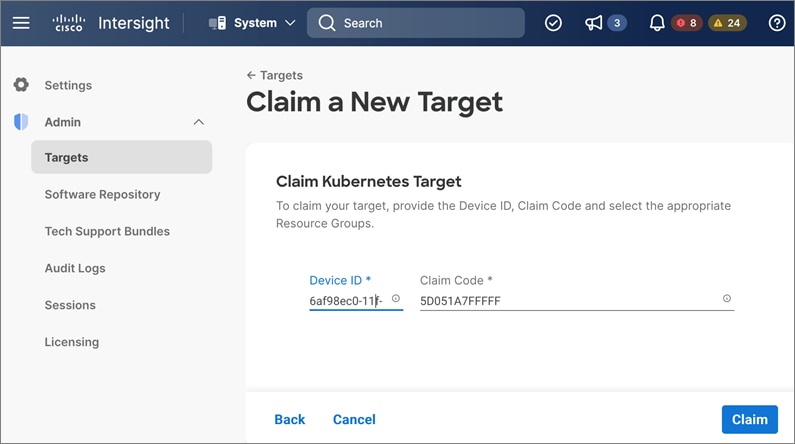Open the notifications bell icon
795x444 pixels.
[x=657, y=23]
